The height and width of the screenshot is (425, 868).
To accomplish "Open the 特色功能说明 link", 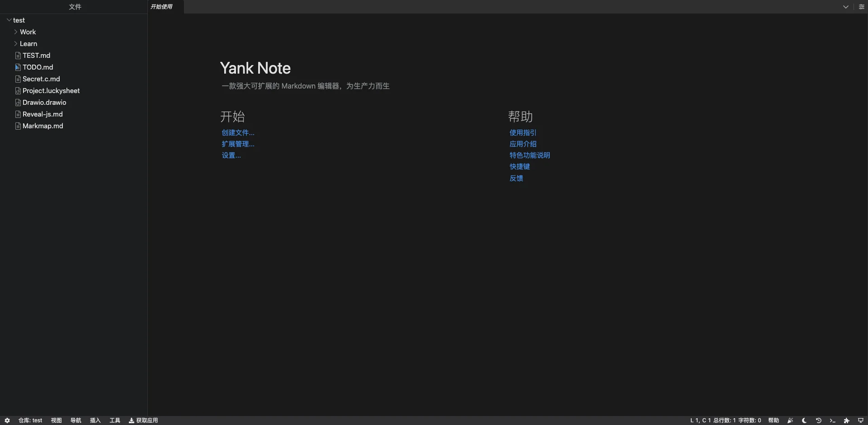I will (530, 155).
